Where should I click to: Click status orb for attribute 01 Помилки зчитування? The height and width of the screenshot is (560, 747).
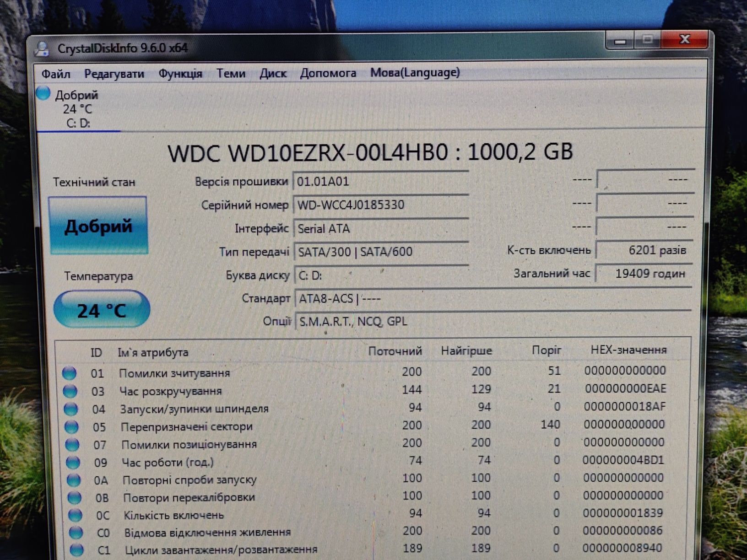70,373
